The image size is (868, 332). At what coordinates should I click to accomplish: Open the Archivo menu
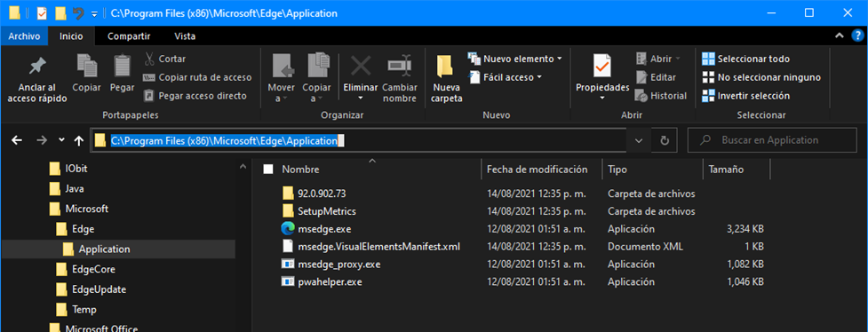24,36
